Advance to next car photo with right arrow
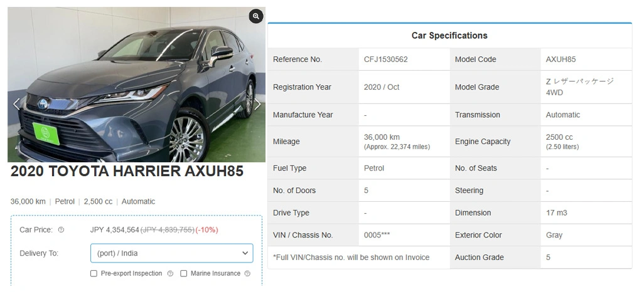 (x=257, y=104)
